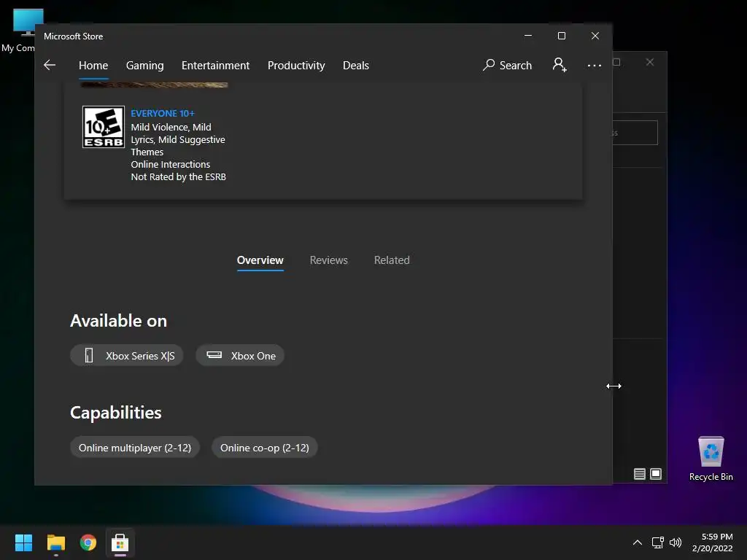Select the Recycle Bin desktop icon

pyautogui.click(x=711, y=459)
